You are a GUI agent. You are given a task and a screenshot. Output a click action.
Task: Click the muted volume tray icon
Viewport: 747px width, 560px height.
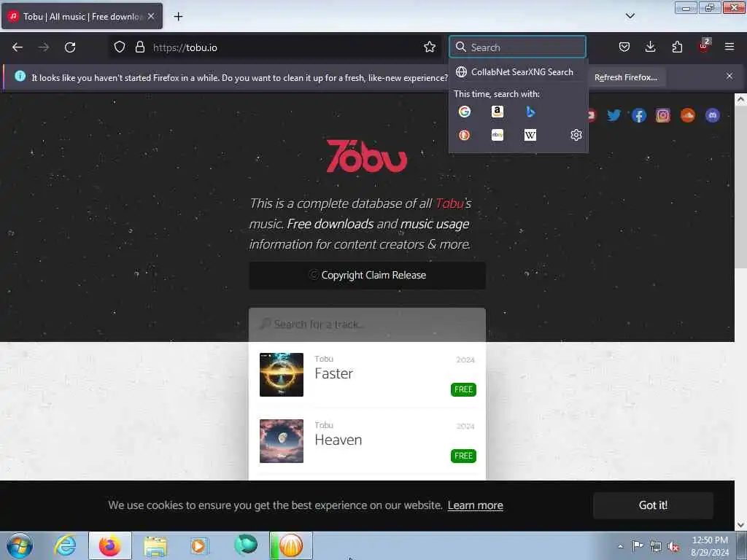(x=673, y=546)
